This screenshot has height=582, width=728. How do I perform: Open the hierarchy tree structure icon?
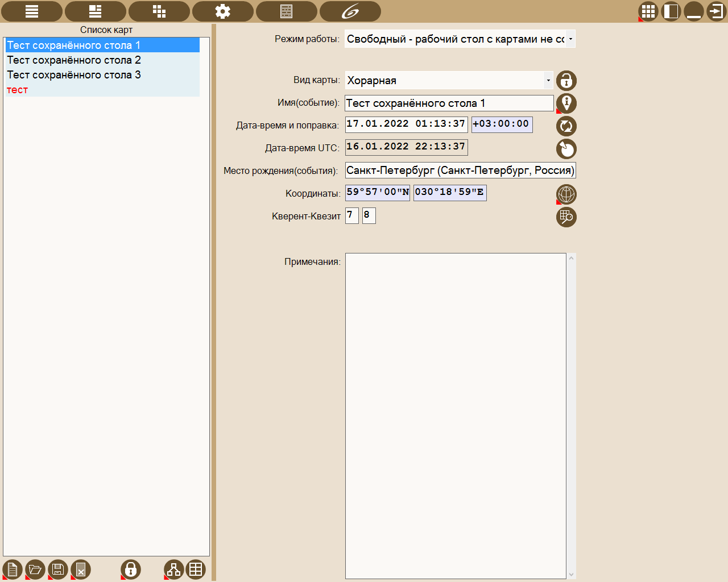[x=173, y=569]
